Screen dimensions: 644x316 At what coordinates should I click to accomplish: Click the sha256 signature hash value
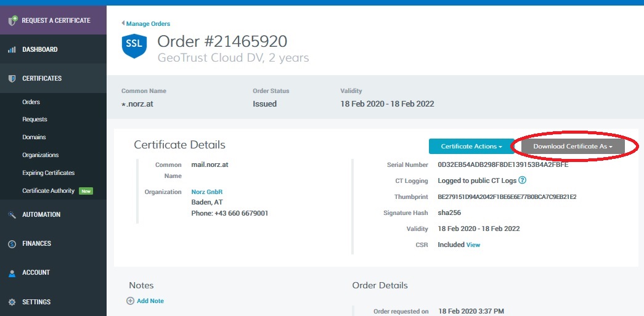[x=449, y=213]
